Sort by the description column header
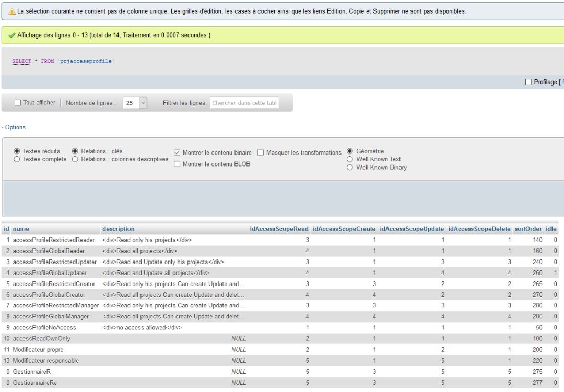Screen dimensions: 564x392 [x=119, y=229]
